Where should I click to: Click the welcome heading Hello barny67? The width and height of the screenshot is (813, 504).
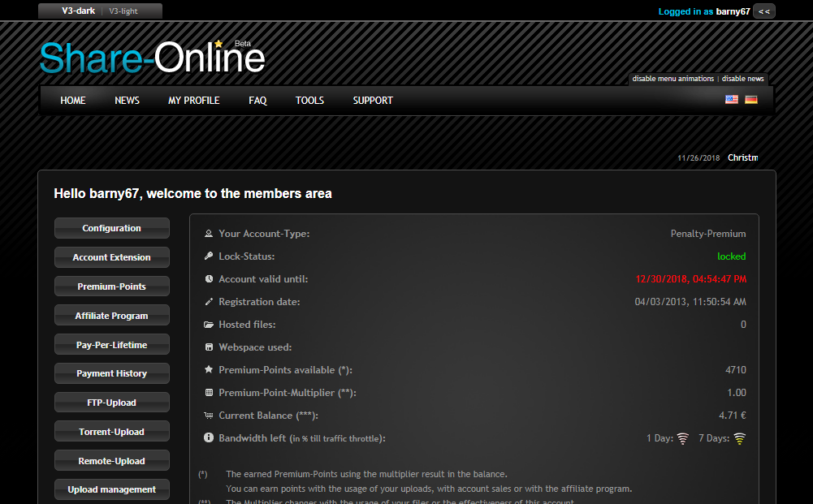point(192,194)
